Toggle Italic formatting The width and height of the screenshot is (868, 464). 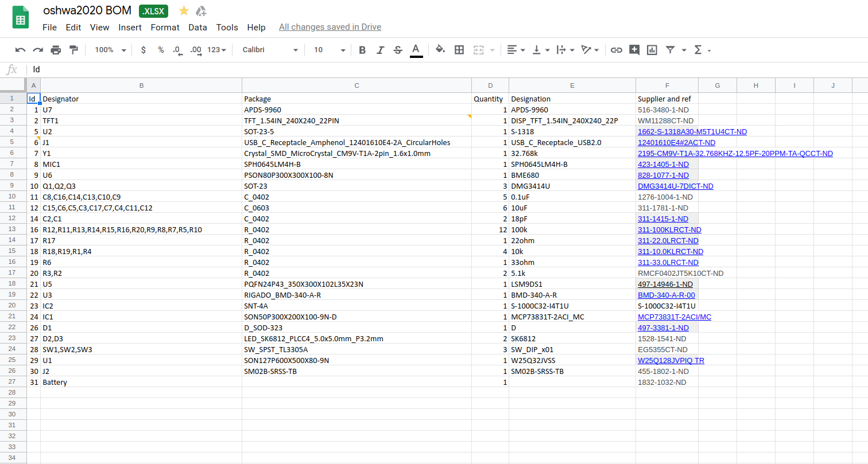(380, 50)
